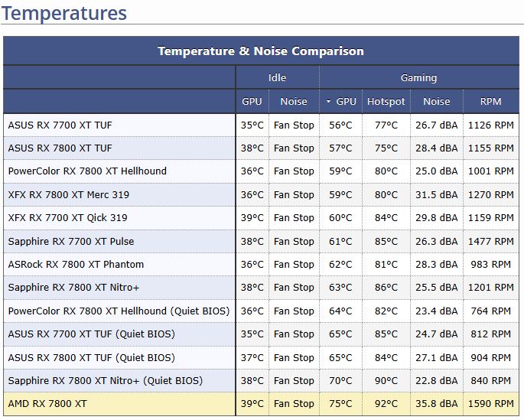This screenshot has height=420, width=524.
Task: Select PowerColor RX 7800 XT Hellhound (Quiet BIOS)
Action: click(119, 311)
